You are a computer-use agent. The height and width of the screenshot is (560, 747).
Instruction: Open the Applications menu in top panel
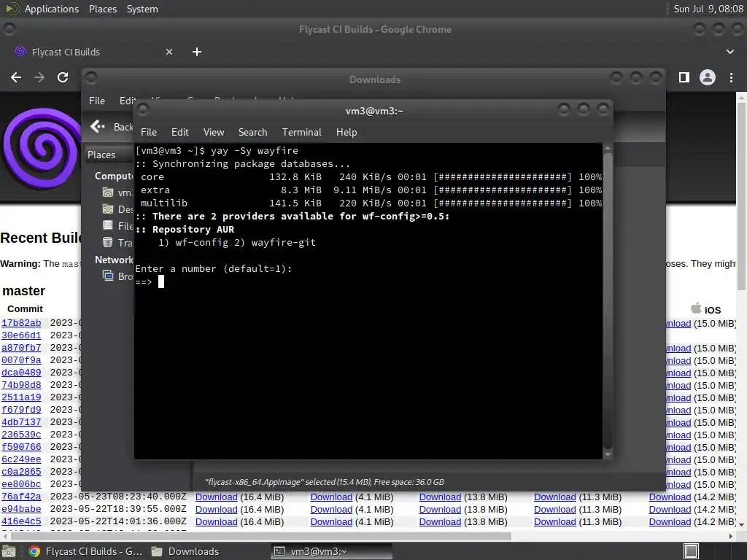[x=52, y=9]
